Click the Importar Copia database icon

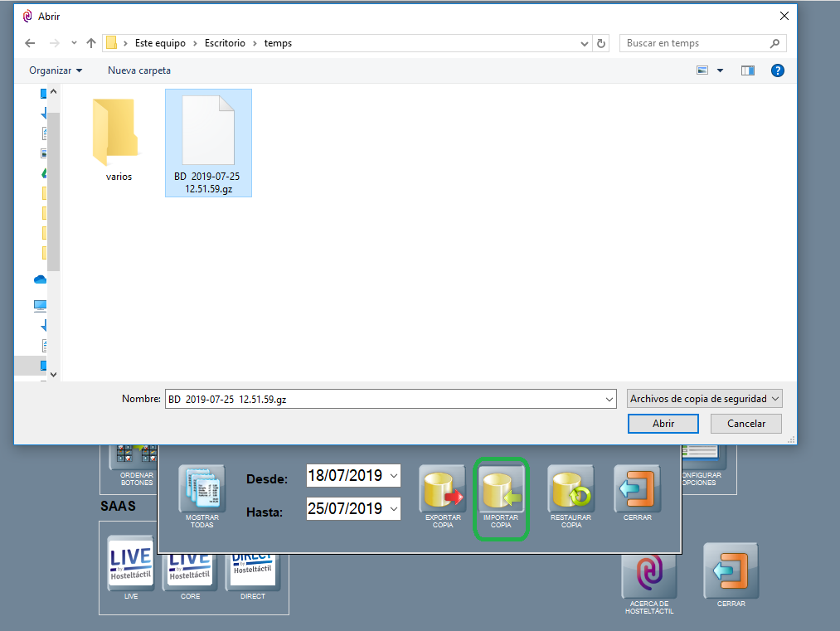pyautogui.click(x=500, y=490)
